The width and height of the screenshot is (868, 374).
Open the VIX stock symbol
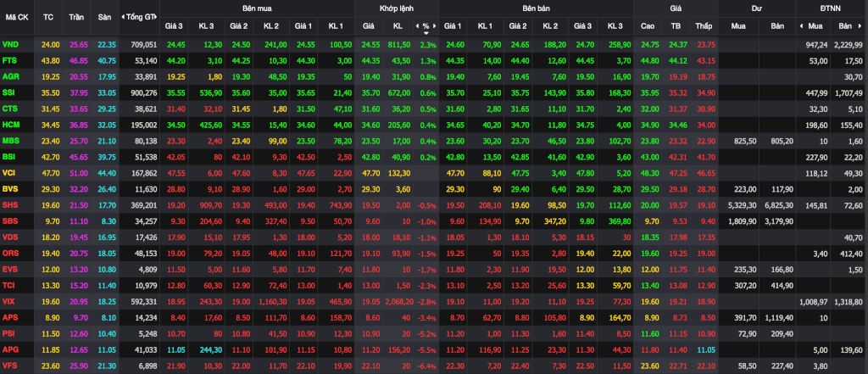(x=8, y=301)
